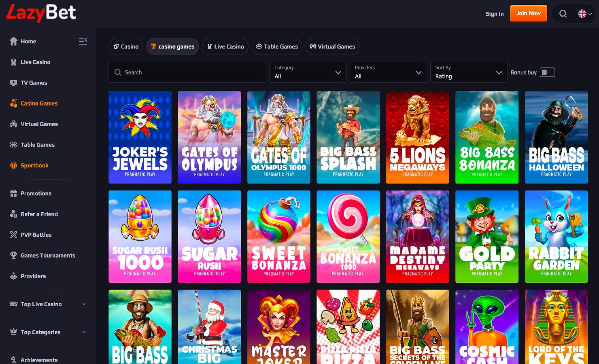Select the casino games tab
The width and height of the screenshot is (599, 364).
[172, 47]
